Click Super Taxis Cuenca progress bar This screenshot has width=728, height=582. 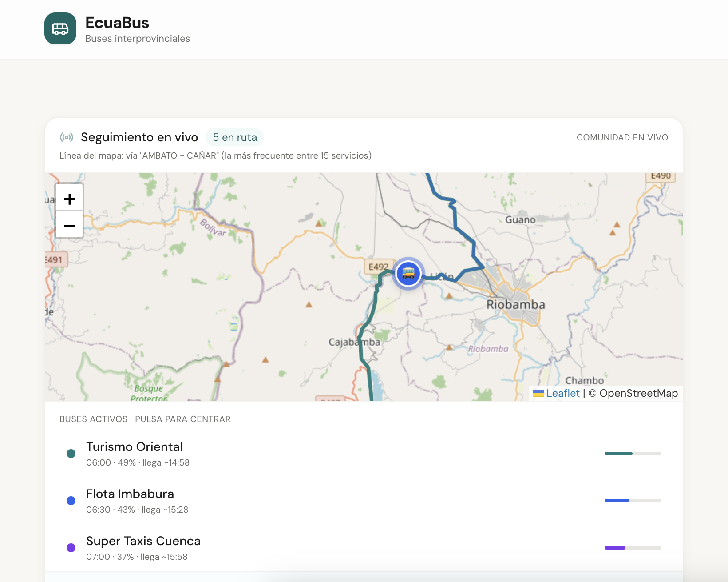click(x=633, y=548)
